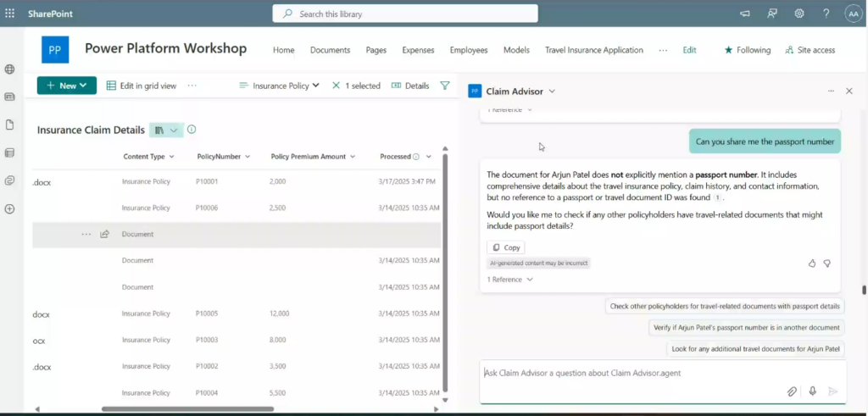
Task: Click the Edit navigation link
Action: (x=689, y=50)
